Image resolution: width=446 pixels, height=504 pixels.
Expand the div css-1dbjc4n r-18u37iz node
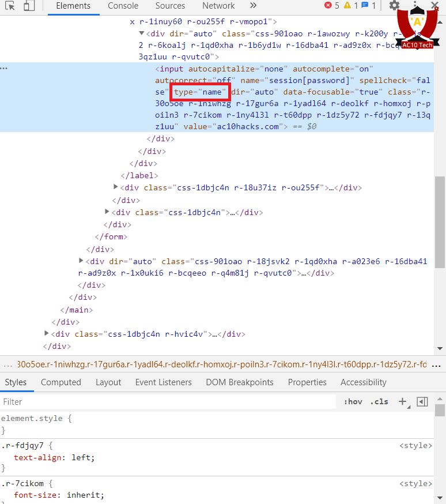click(116, 187)
